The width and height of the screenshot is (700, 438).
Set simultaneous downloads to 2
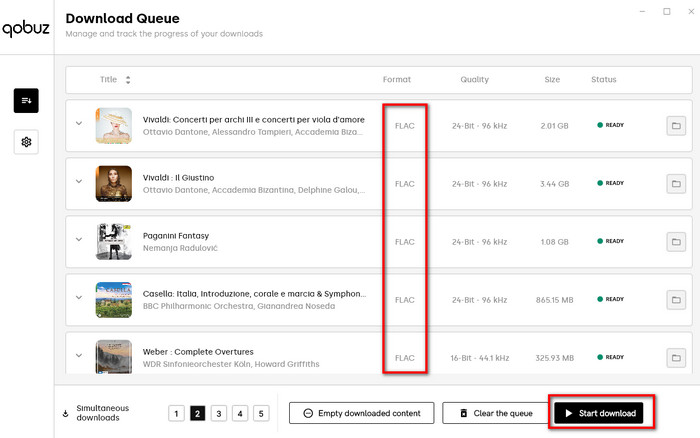click(197, 413)
